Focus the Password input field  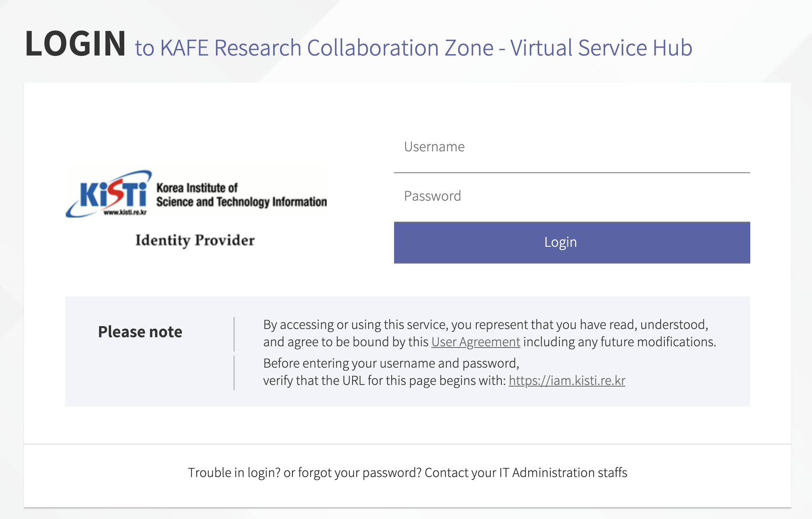pyautogui.click(x=572, y=196)
